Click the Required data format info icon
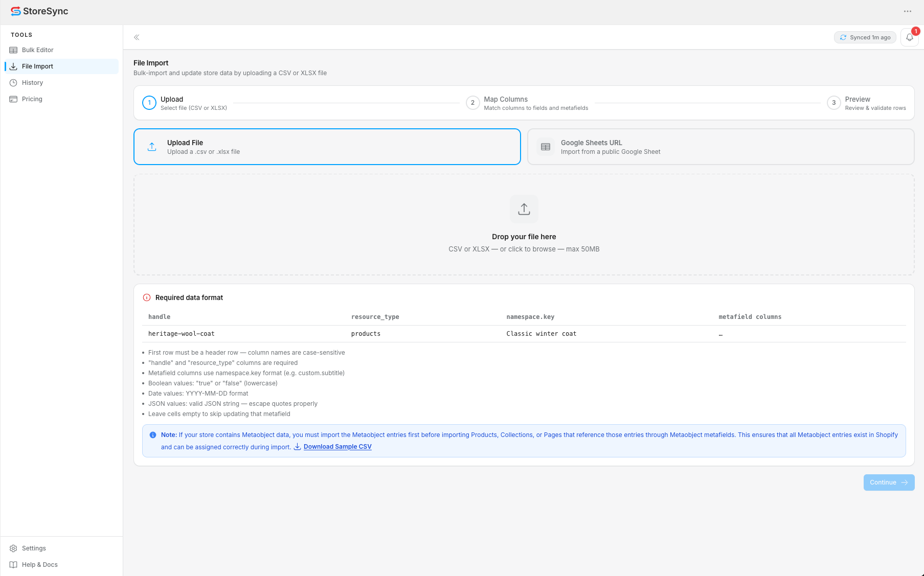This screenshot has width=924, height=576. pyautogui.click(x=147, y=297)
